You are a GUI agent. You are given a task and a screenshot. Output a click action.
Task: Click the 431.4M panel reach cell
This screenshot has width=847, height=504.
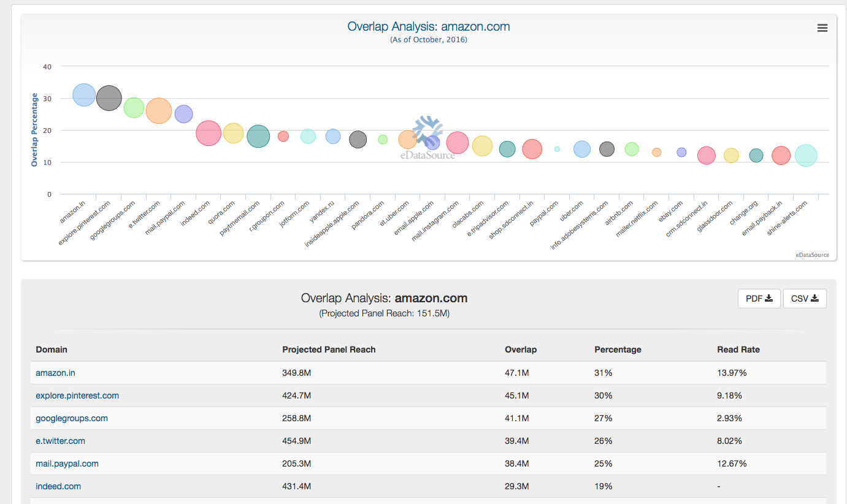click(296, 486)
